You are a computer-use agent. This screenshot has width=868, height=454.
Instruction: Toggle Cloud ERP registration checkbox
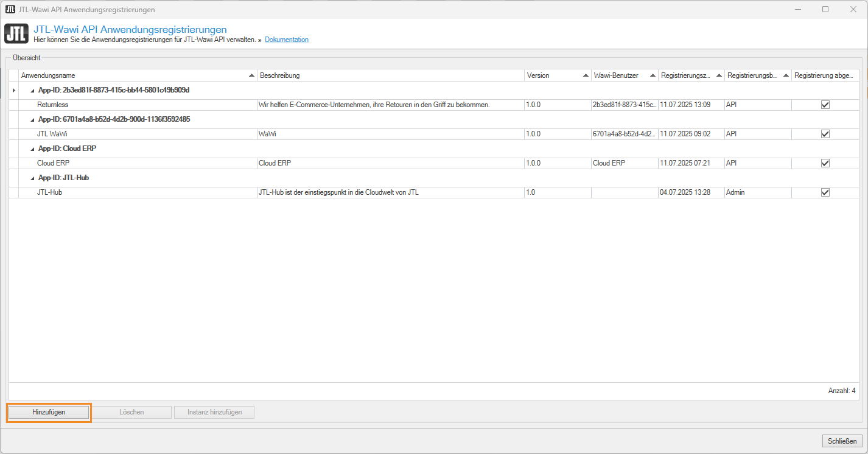(x=825, y=163)
